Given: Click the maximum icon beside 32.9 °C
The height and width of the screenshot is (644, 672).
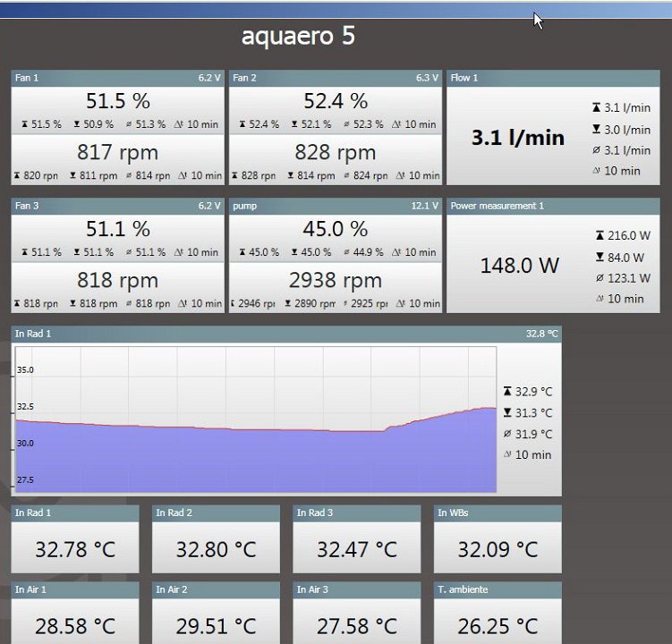Looking at the screenshot, I should (507, 391).
